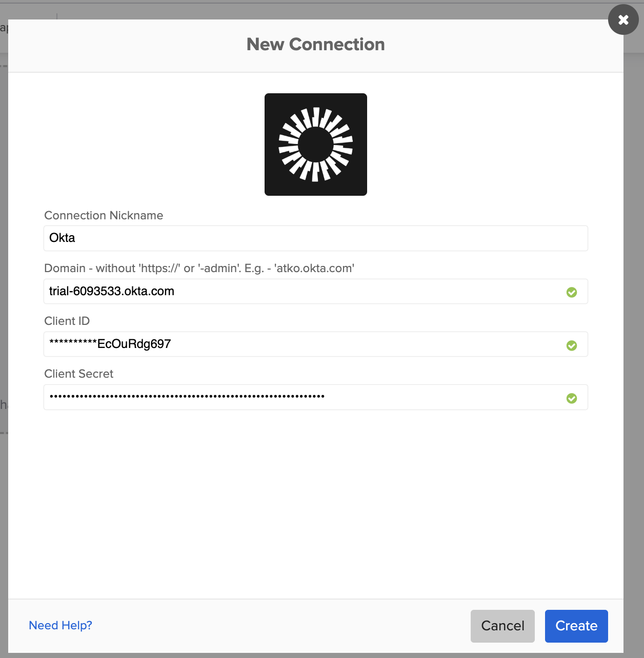Screen dimensions: 644x658
Task: Click the Domain instructions label text
Action: tap(199, 269)
